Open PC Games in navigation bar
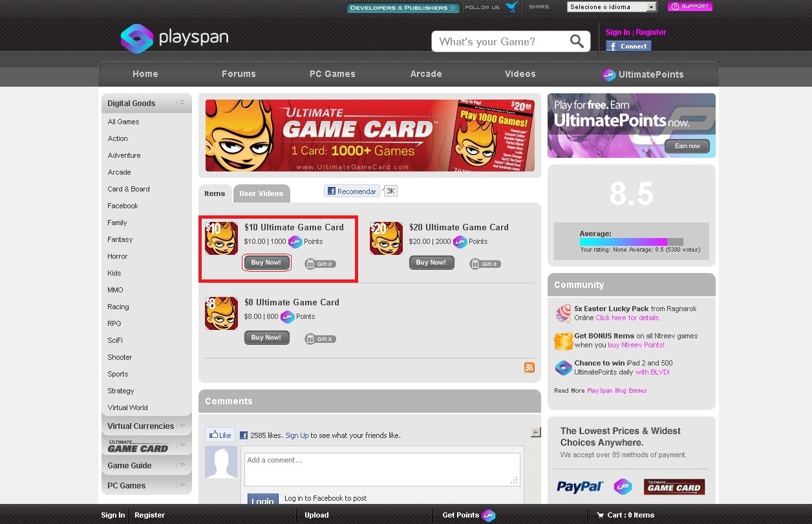This screenshot has height=524, width=812. tap(332, 74)
